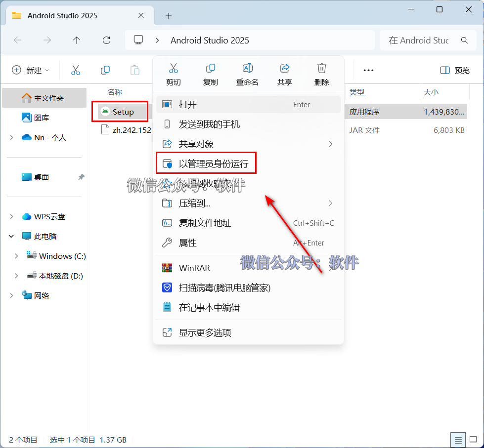Click toolbar scissors cut icon beside 新建
The width and height of the screenshot is (484, 448).
point(76,70)
